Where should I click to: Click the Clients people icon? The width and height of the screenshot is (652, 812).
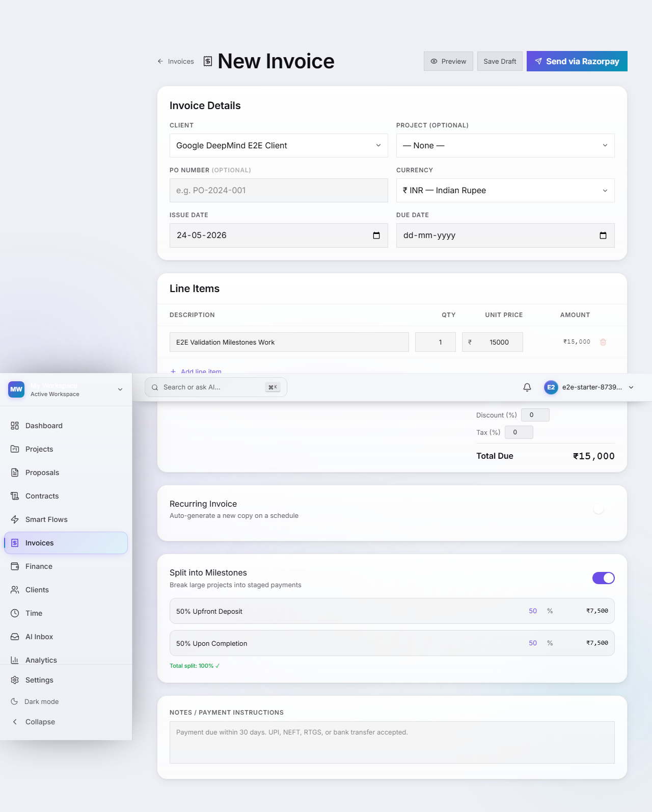(15, 590)
